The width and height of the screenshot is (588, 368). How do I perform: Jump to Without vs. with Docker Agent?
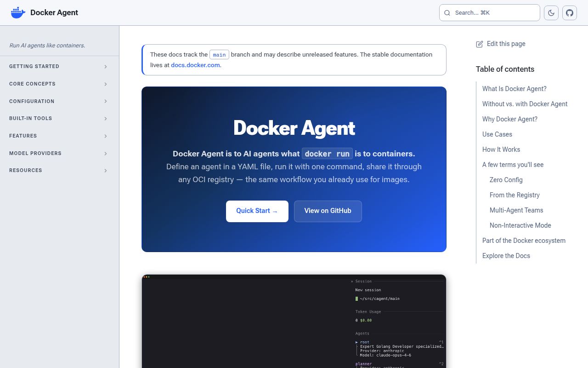pyautogui.click(x=525, y=104)
